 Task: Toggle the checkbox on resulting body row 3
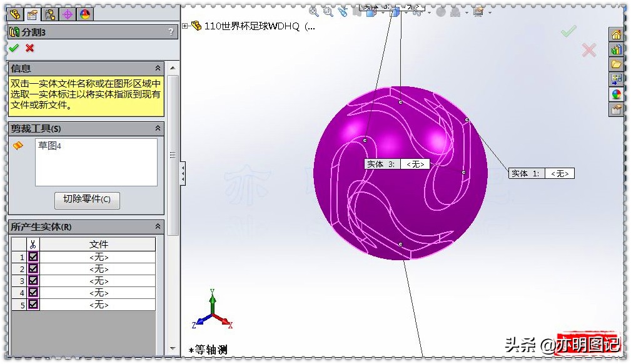point(33,281)
